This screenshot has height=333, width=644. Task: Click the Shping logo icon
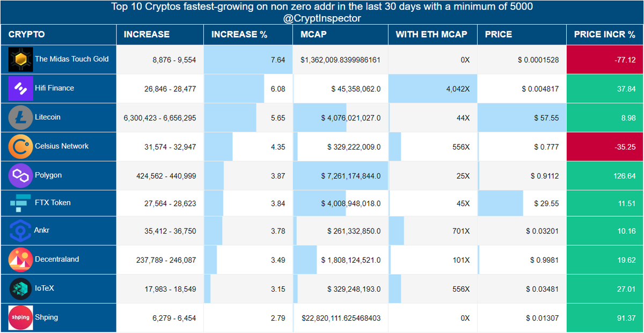pyautogui.click(x=21, y=318)
